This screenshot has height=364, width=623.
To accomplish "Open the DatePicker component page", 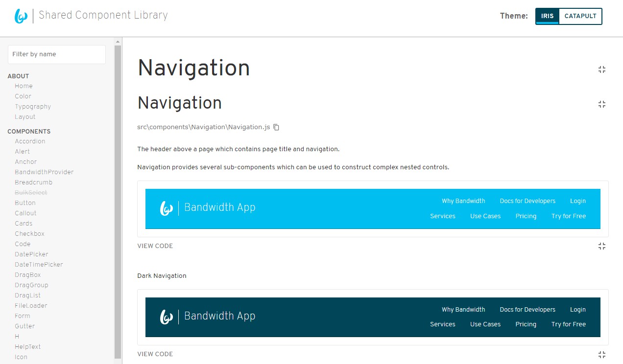I will (x=31, y=254).
